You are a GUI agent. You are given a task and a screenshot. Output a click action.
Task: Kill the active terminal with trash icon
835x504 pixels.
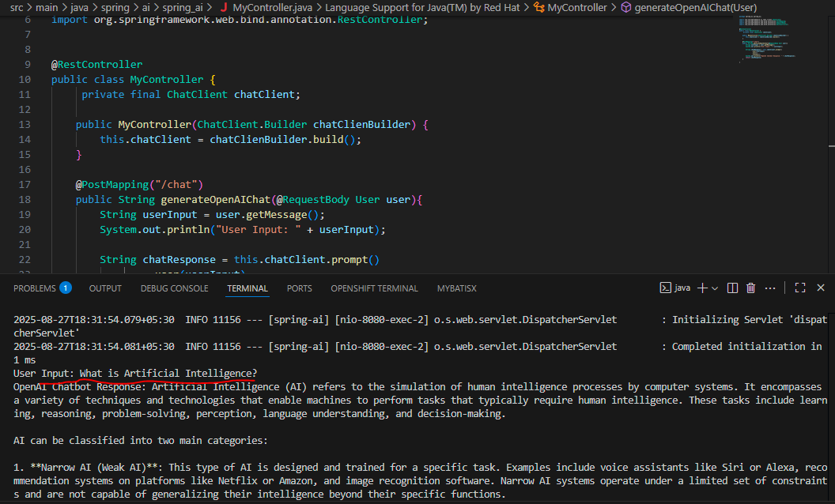tap(750, 288)
